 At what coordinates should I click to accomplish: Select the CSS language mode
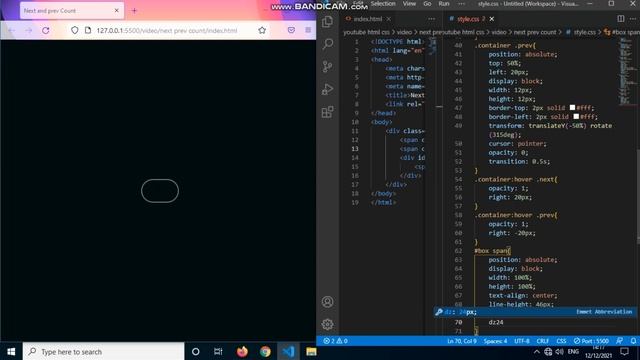pyautogui.click(x=561, y=341)
